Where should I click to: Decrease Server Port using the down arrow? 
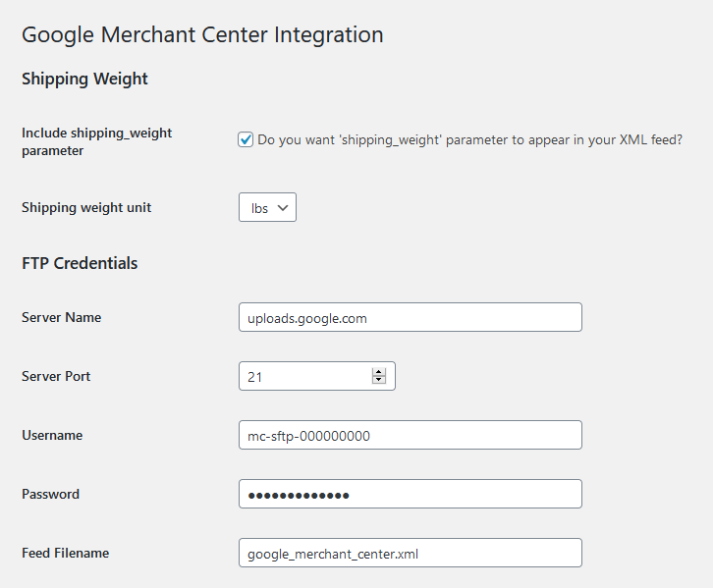[x=378, y=381]
